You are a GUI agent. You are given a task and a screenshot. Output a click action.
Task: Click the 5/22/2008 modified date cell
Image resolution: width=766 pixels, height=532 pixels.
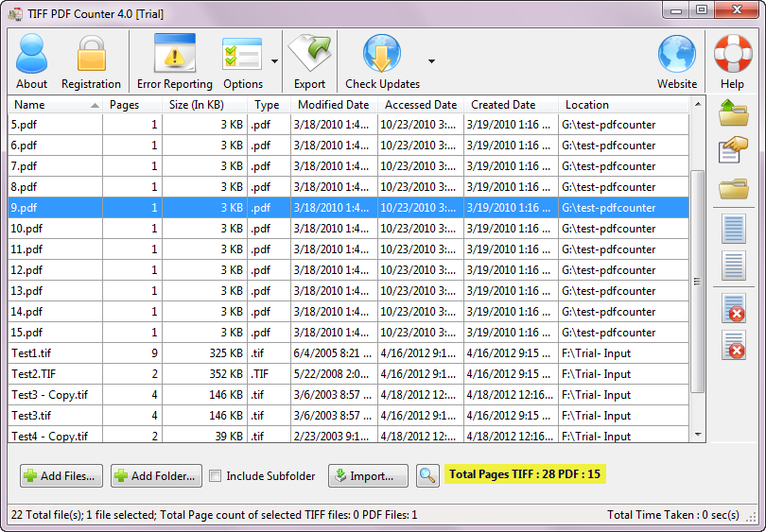(x=334, y=374)
